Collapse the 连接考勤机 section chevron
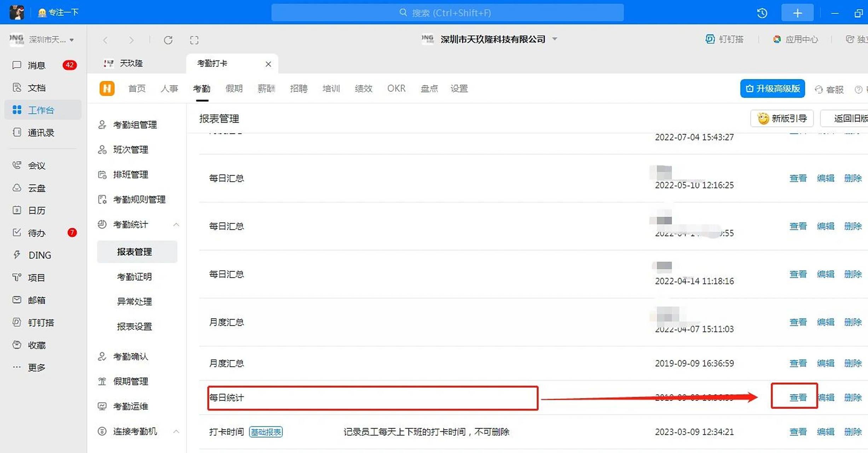868x453 pixels. [176, 431]
